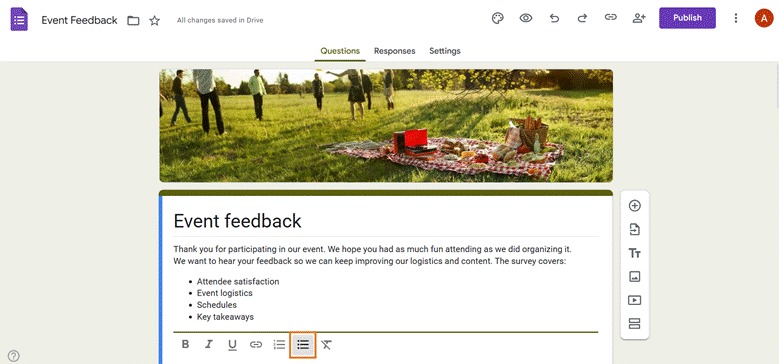
Task: Import questions into the form
Action: [634, 229]
